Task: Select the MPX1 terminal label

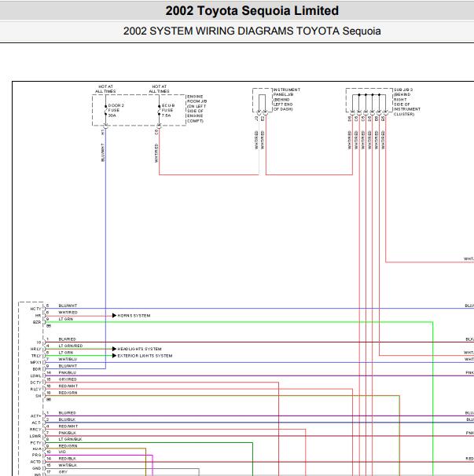Action: click(x=36, y=362)
